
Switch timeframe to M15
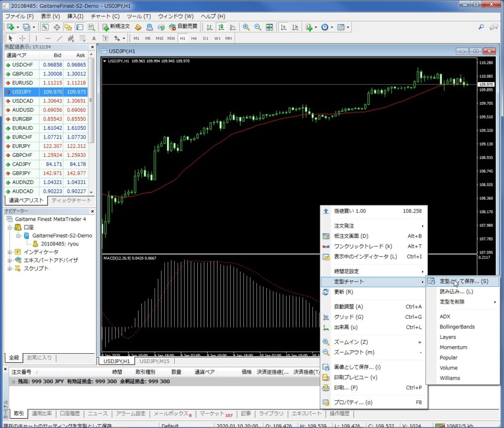(x=159, y=38)
